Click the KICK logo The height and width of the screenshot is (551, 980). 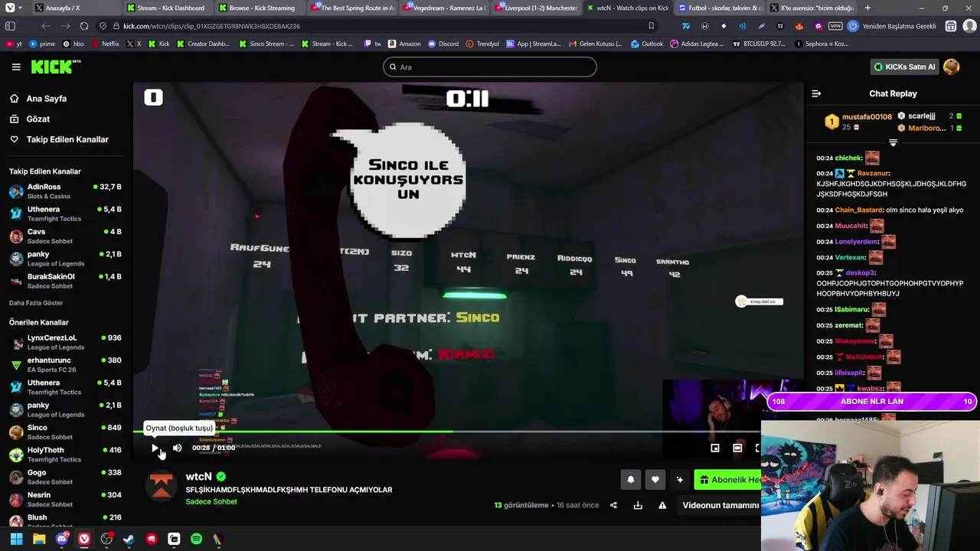coord(56,67)
